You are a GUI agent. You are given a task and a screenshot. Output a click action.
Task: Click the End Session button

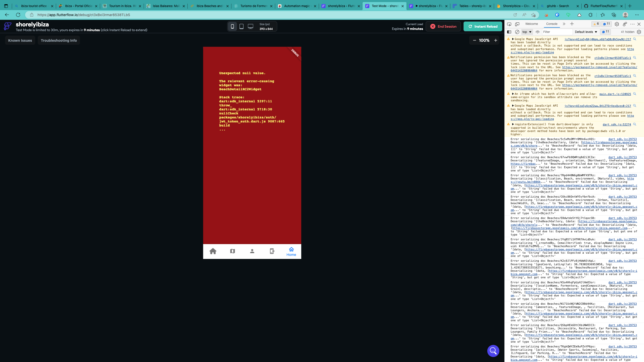(443, 26)
